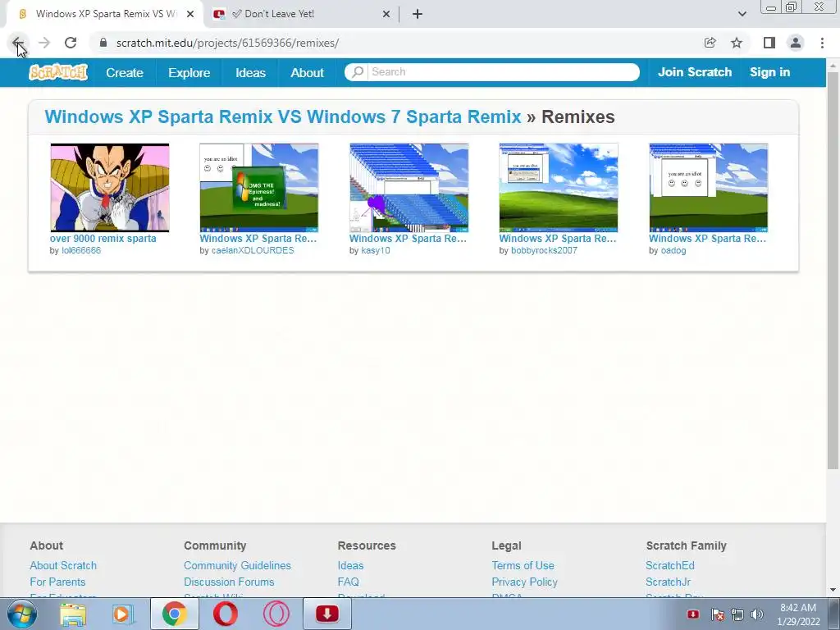Open Community Guidelines footer link
Viewport: 840px width, 630px height.
(237, 566)
